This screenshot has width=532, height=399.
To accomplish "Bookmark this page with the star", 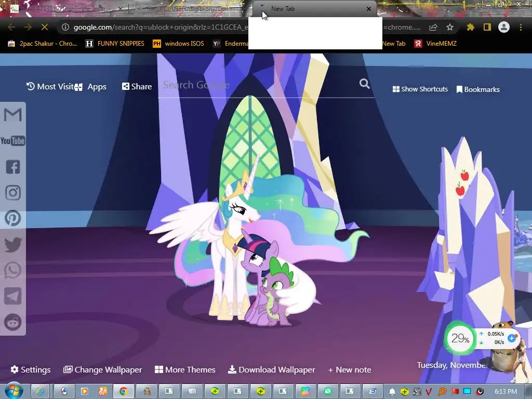I will [x=450, y=27].
